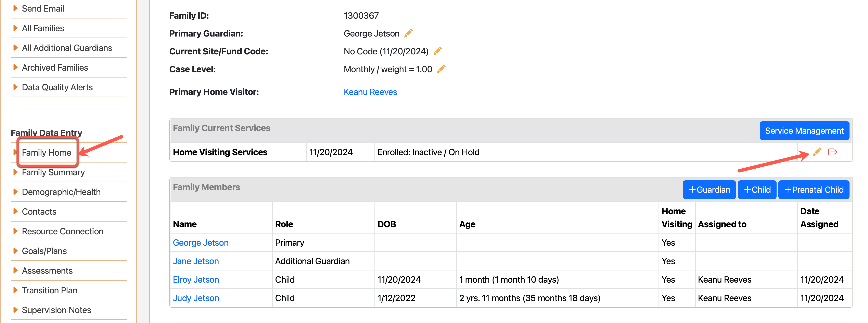Add a Prenatal Child
This screenshot has width=868, height=323.
[x=814, y=190]
